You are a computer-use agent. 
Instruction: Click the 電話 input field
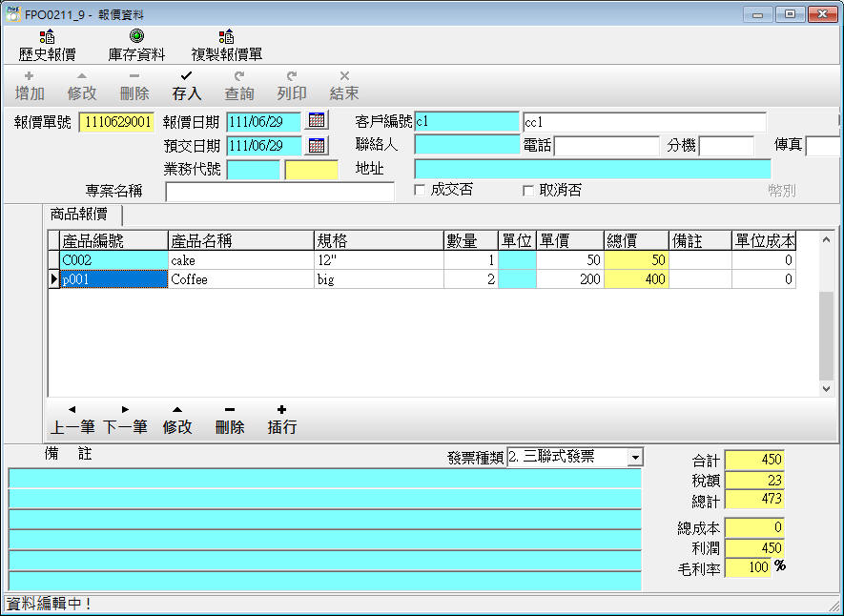point(607,146)
